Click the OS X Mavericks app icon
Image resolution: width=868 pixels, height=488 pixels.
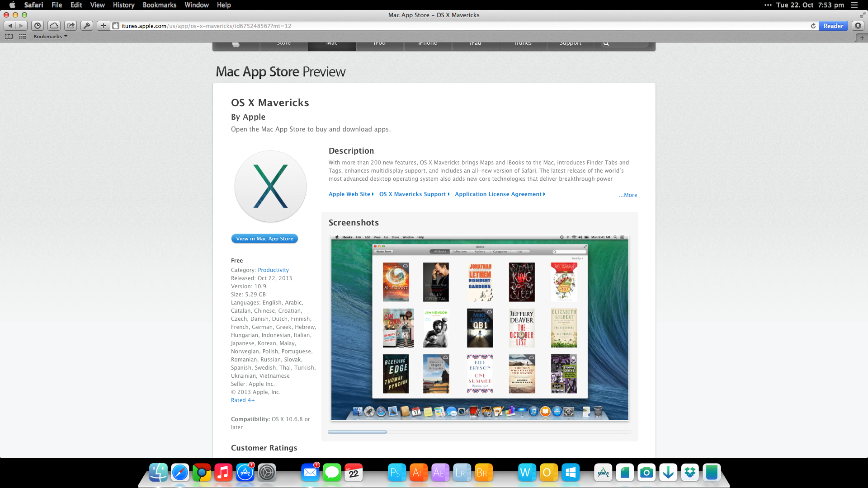[x=270, y=186]
